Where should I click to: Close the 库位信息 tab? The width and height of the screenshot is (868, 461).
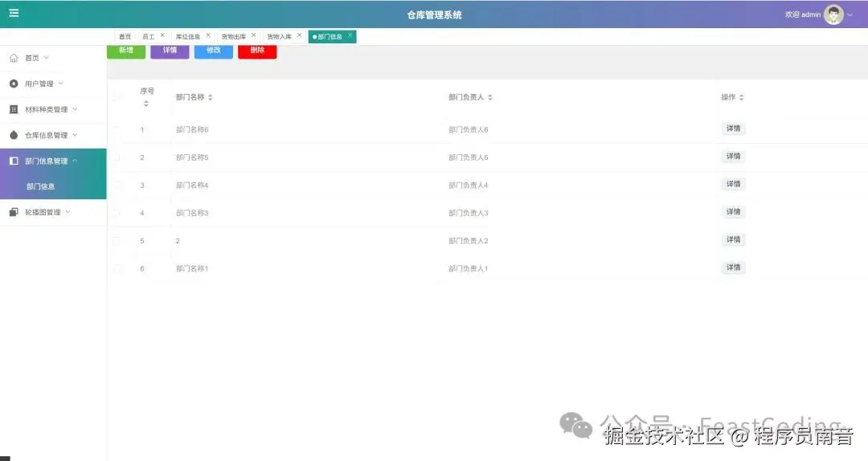pyautogui.click(x=208, y=35)
